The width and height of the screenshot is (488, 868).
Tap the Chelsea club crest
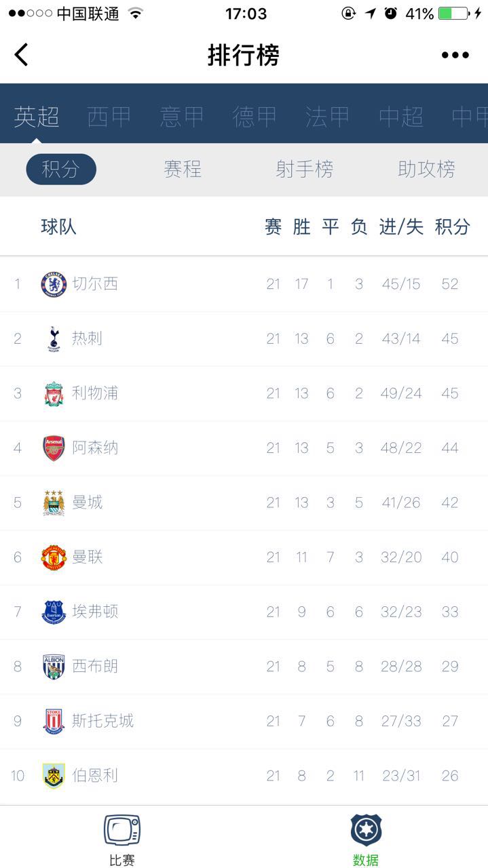pyautogui.click(x=54, y=284)
